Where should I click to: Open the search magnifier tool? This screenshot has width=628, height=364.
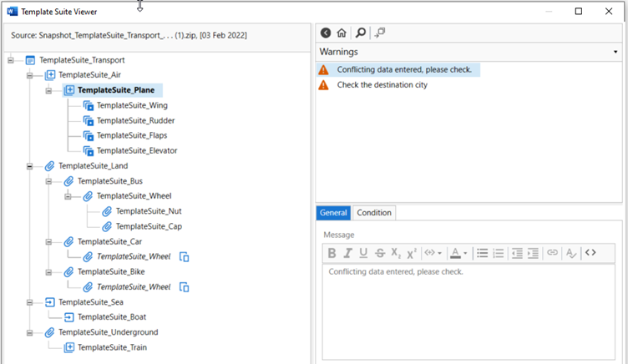click(x=360, y=33)
